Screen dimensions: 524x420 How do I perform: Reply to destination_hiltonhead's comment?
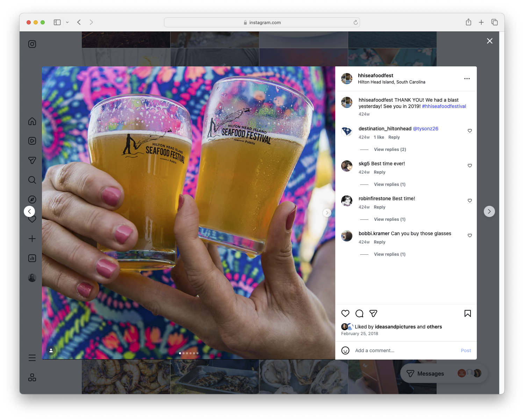394,137
